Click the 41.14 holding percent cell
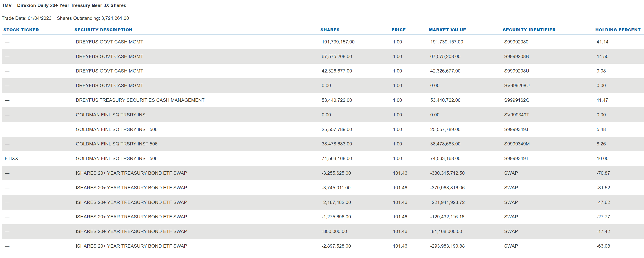The image size is (644, 258). click(x=602, y=42)
